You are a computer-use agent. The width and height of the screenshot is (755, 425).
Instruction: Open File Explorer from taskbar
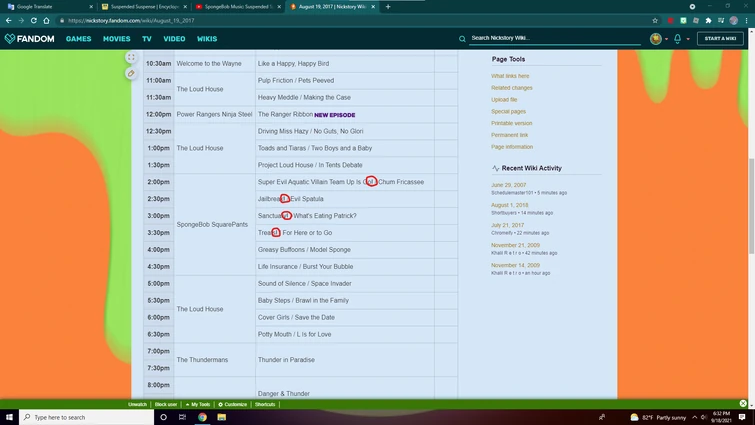[x=221, y=417]
